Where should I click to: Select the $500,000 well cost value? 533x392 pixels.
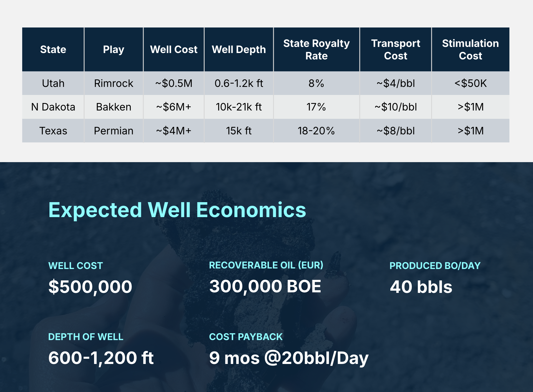(x=90, y=287)
